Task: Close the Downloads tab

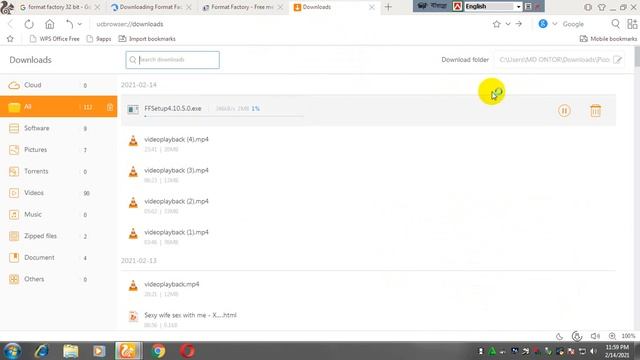Action: pyautogui.click(x=371, y=7)
